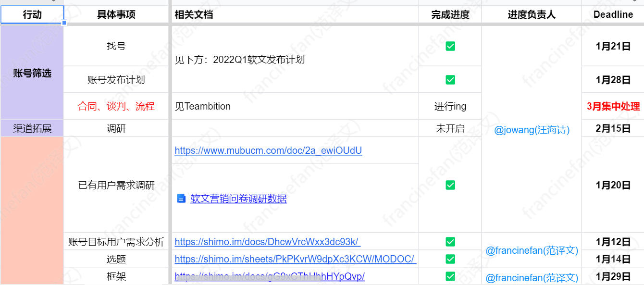
Task: Select the purple 账号筛选 cell
Action: click(x=32, y=73)
